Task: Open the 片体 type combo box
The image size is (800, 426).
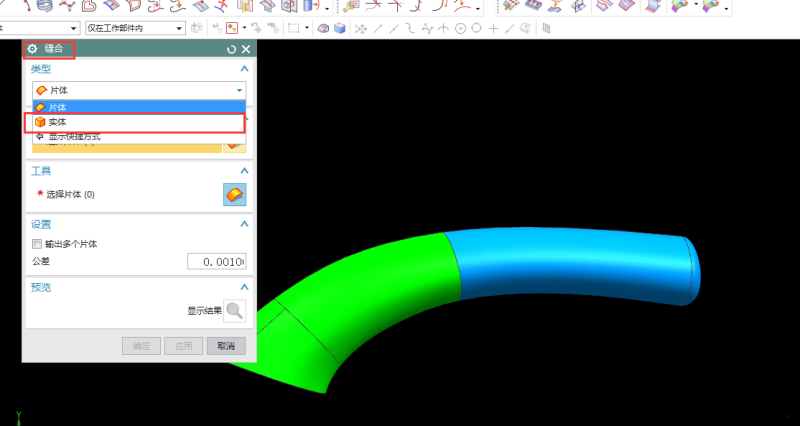Action: pyautogui.click(x=139, y=90)
